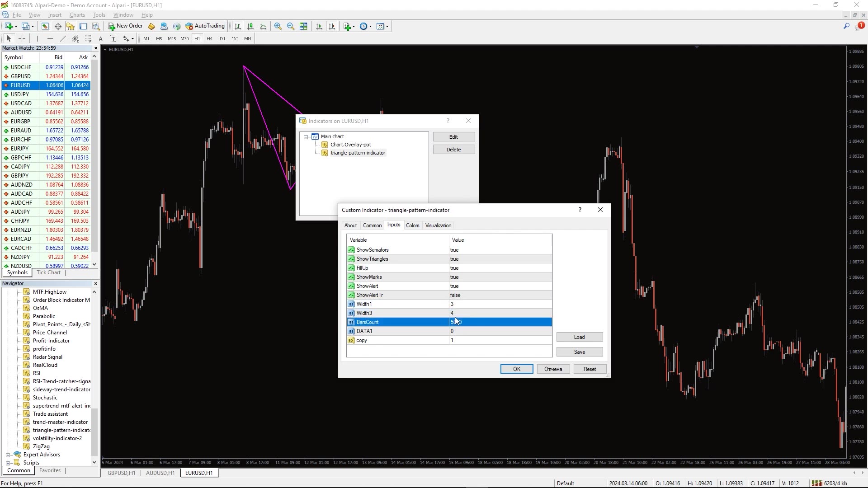Load saved indicator input settings

(x=579, y=337)
